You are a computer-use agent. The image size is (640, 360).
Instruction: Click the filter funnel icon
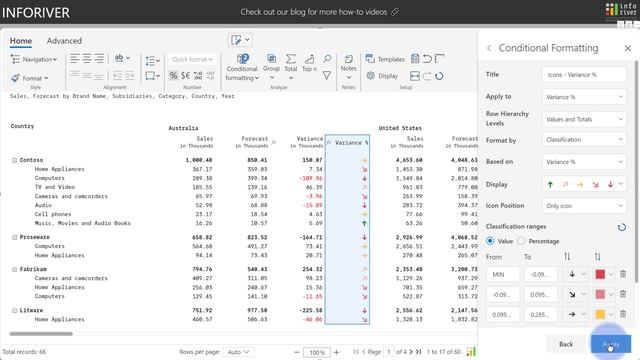[x=327, y=76]
